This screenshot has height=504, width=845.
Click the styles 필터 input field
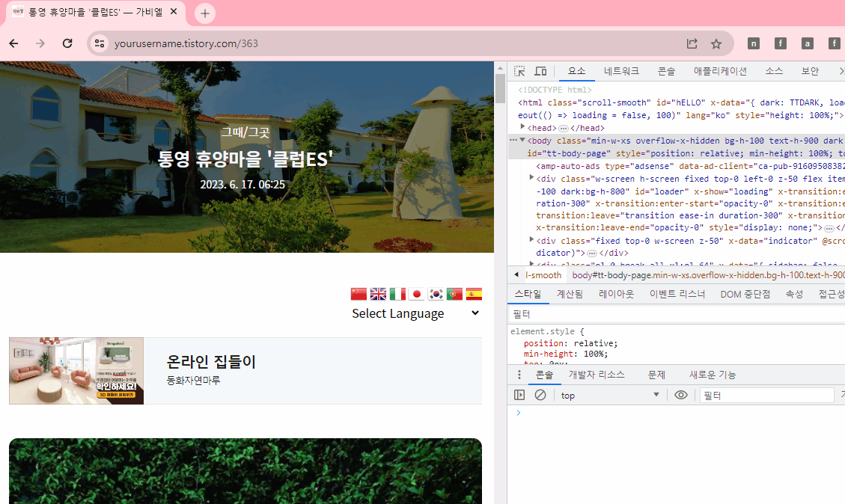click(x=678, y=314)
